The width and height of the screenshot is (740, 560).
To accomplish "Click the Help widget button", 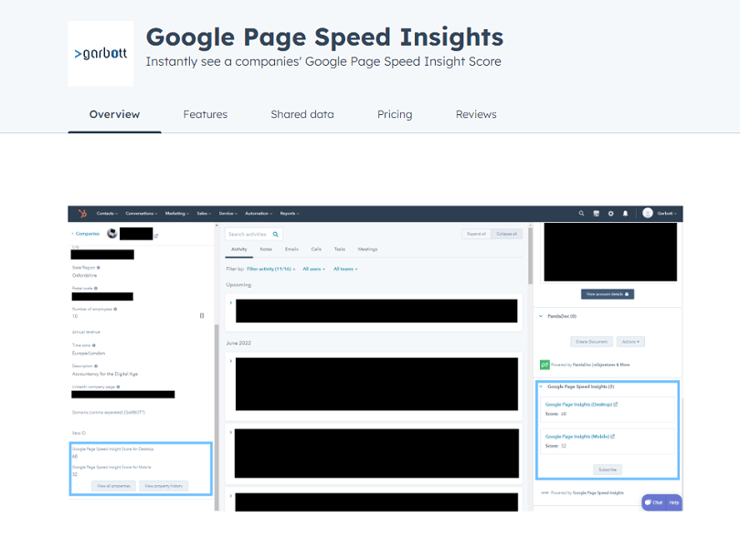I will pyautogui.click(x=674, y=502).
